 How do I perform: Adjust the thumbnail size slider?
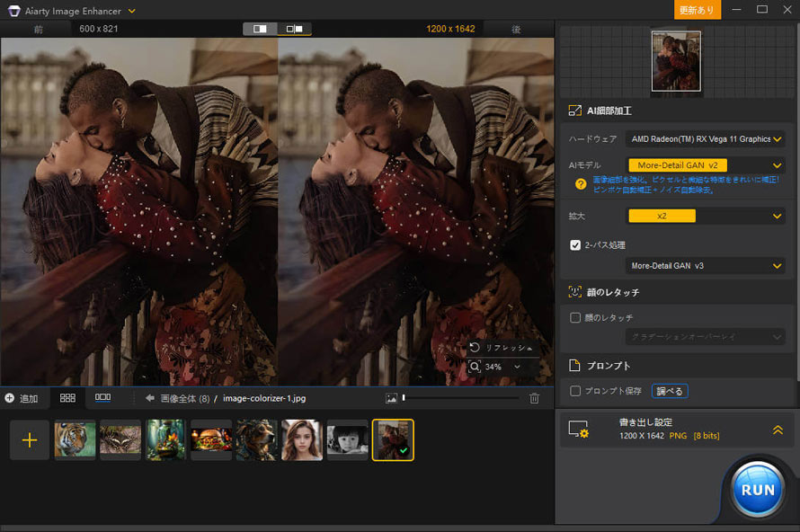click(404, 397)
